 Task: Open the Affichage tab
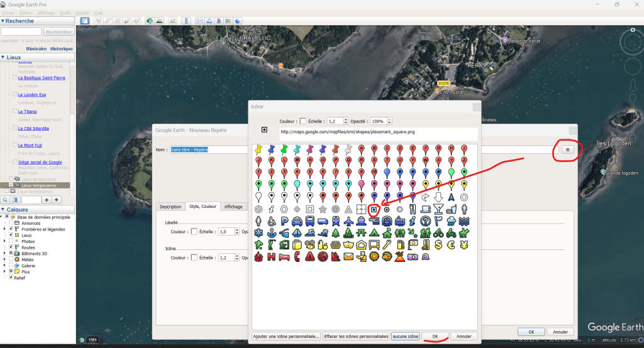coord(233,207)
